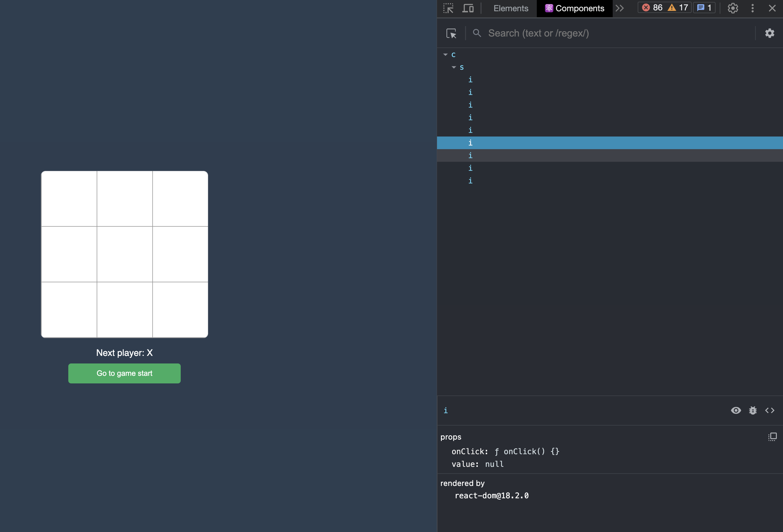Click the blue issues message badge
This screenshot has height=532, width=783.
coord(704,8)
